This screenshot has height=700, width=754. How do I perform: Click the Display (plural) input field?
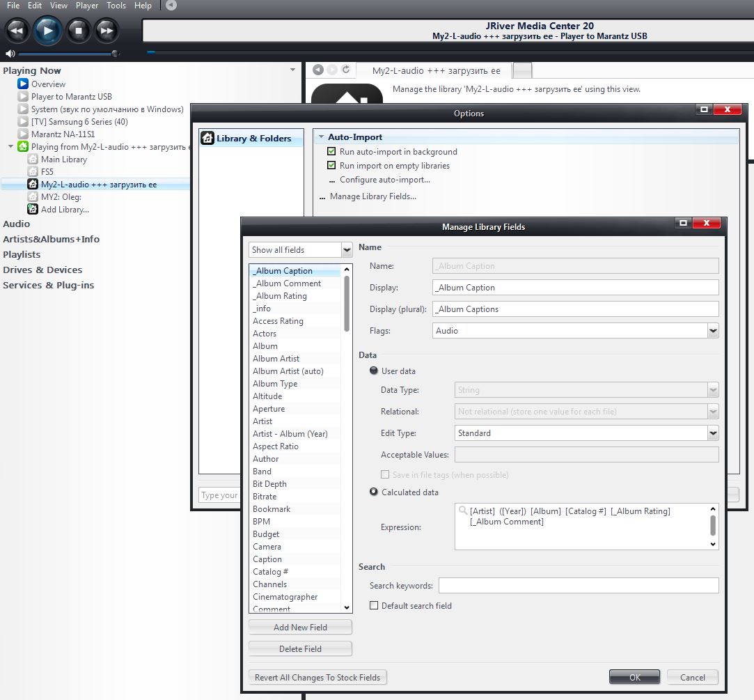576,309
